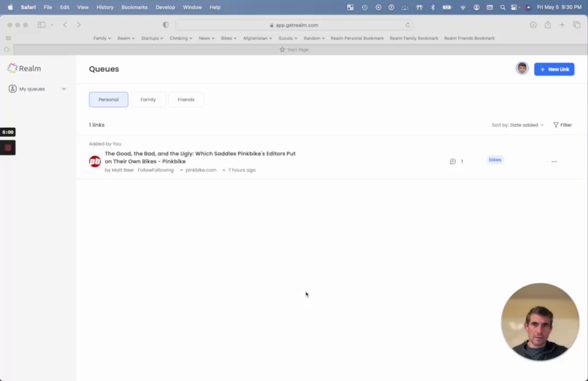Open the three-dot menu for Pinkbike article

coord(554,161)
